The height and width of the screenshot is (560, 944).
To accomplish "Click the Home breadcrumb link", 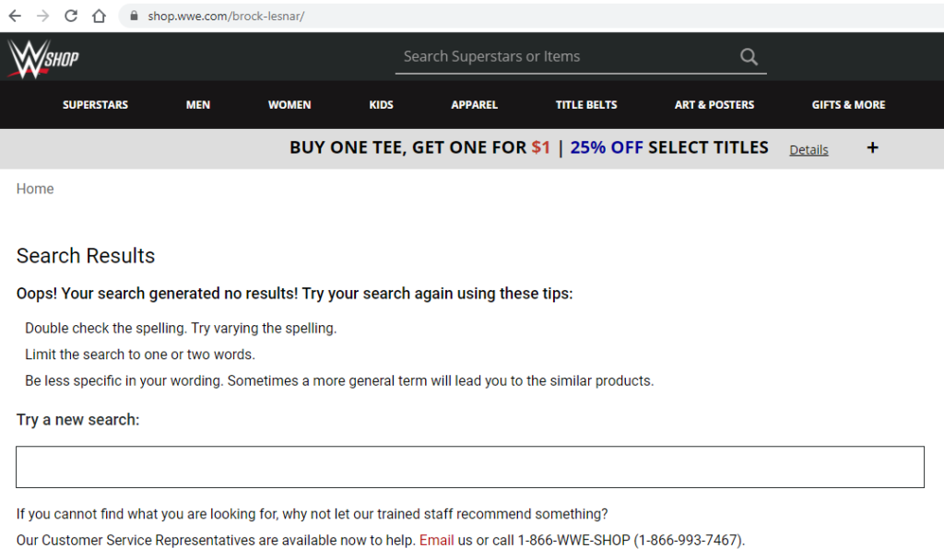I will click(35, 189).
